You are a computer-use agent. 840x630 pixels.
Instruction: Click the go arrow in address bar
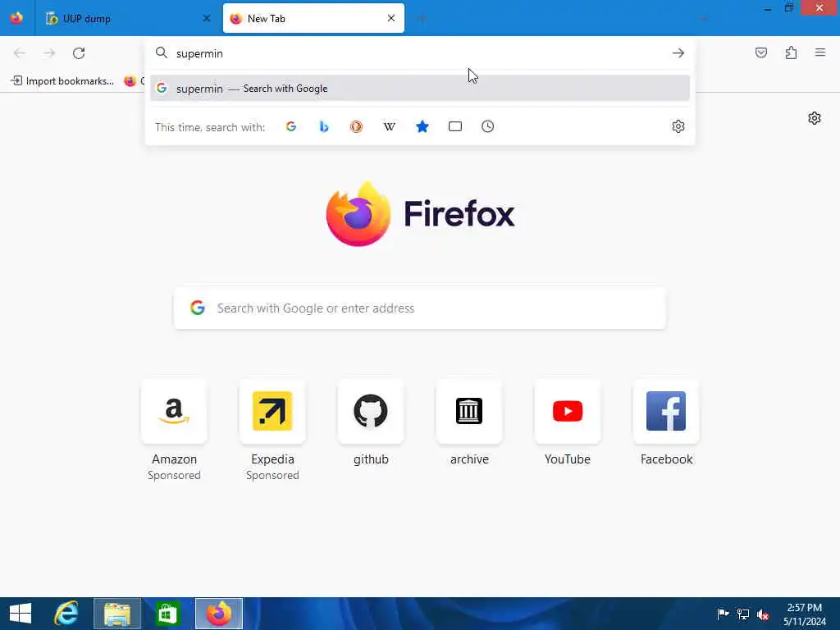click(678, 53)
